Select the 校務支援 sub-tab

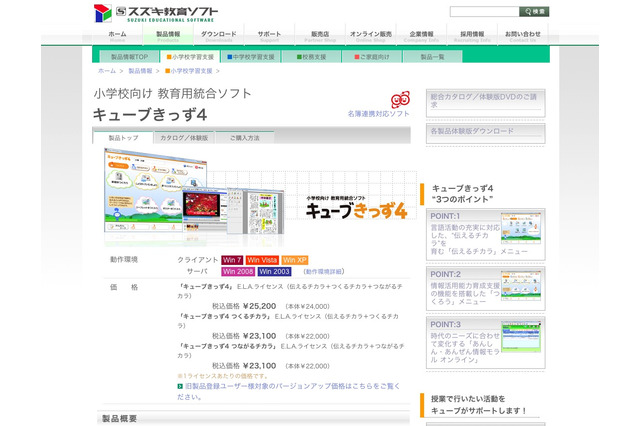(311, 57)
